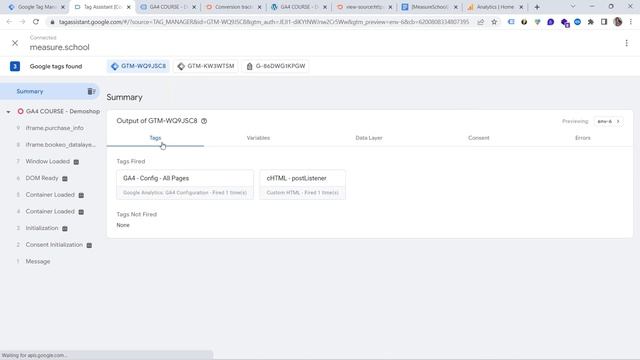The height and width of the screenshot is (360, 640).
Task: Click the help icon next to Output of GTM-WQ9JSC8
Action: click(204, 121)
